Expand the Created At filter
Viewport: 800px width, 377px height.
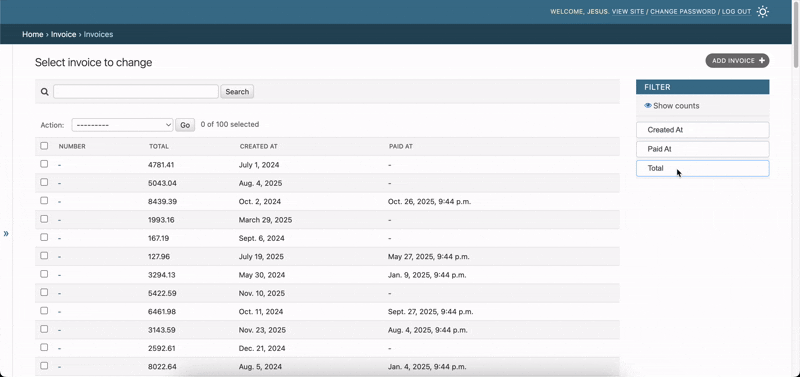click(x=703, y=130)
